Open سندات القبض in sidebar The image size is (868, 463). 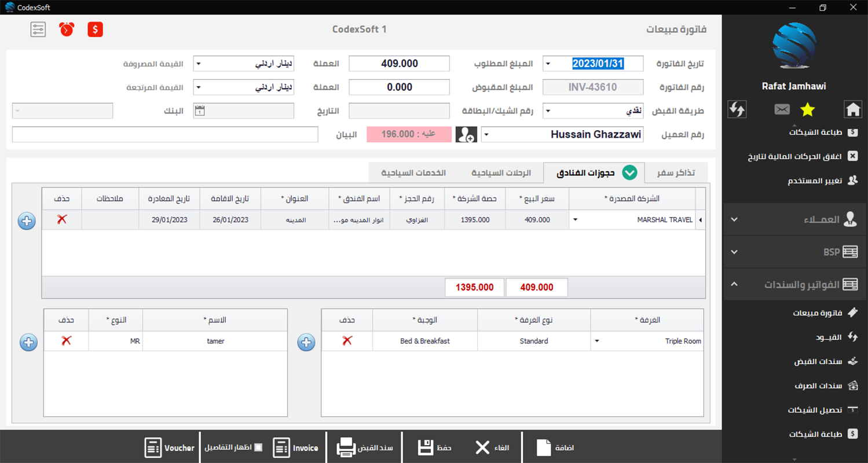826,361
